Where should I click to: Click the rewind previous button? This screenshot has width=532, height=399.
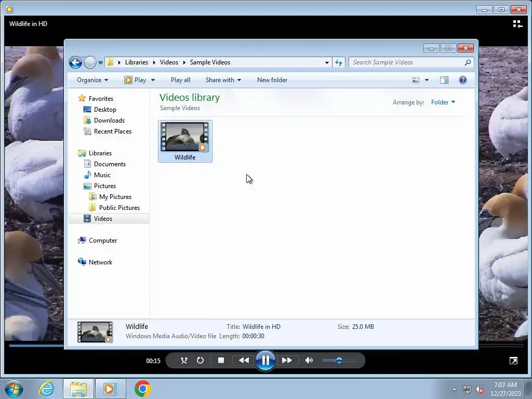pos(243,361)
